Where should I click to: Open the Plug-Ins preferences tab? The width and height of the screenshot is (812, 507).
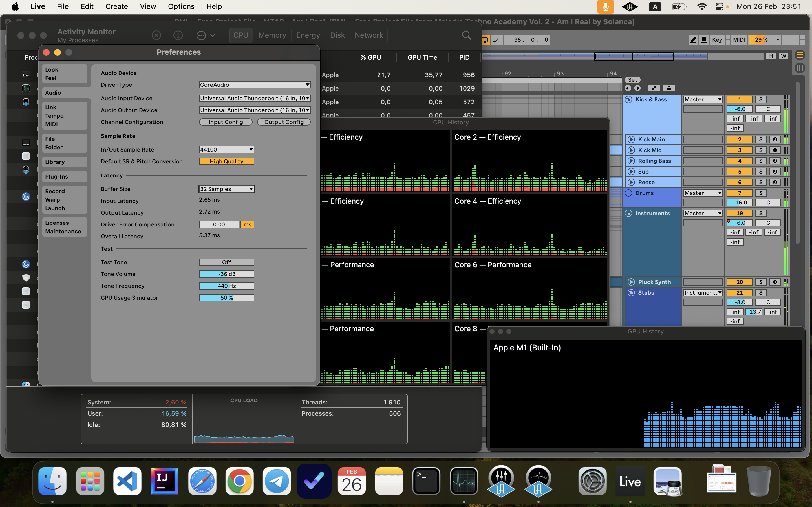(x=56, y=177)
